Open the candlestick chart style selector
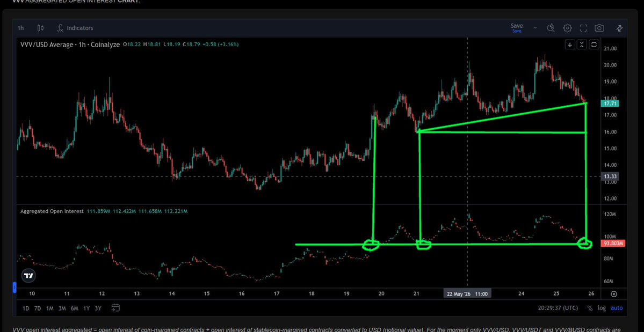Viewport: 644px width, 332px height. pyautogui.click(x=40, y=28)
